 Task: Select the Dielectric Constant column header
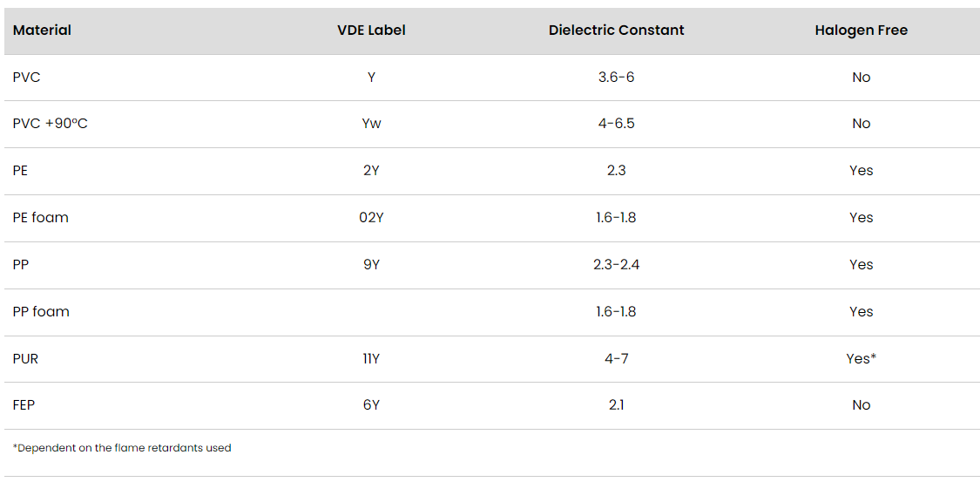click(x=616, y=31)
